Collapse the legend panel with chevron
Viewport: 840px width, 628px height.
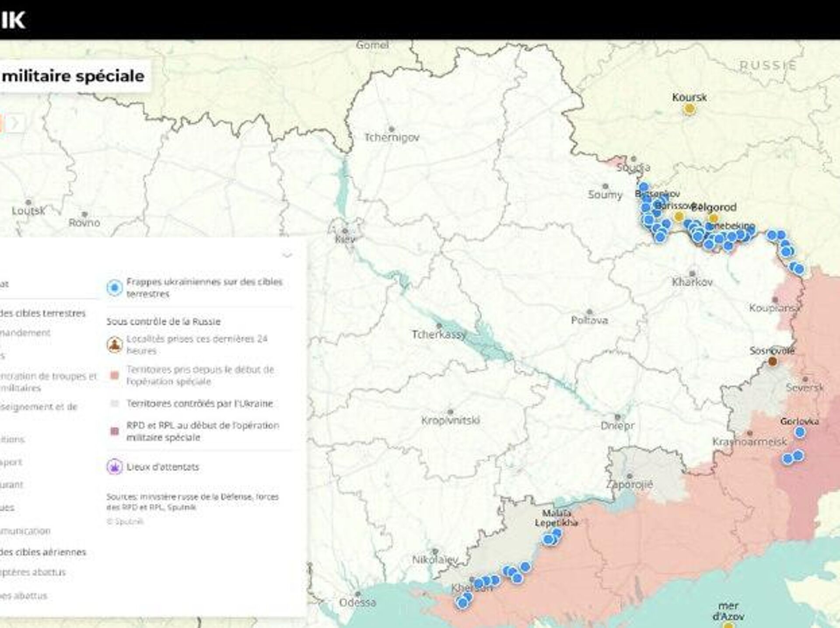click(287, 255)
